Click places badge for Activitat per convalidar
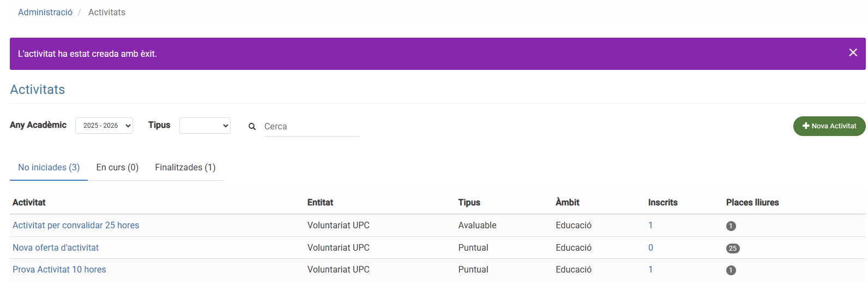The width and height of the screenshot is (868, 290). tap(731, 226)
